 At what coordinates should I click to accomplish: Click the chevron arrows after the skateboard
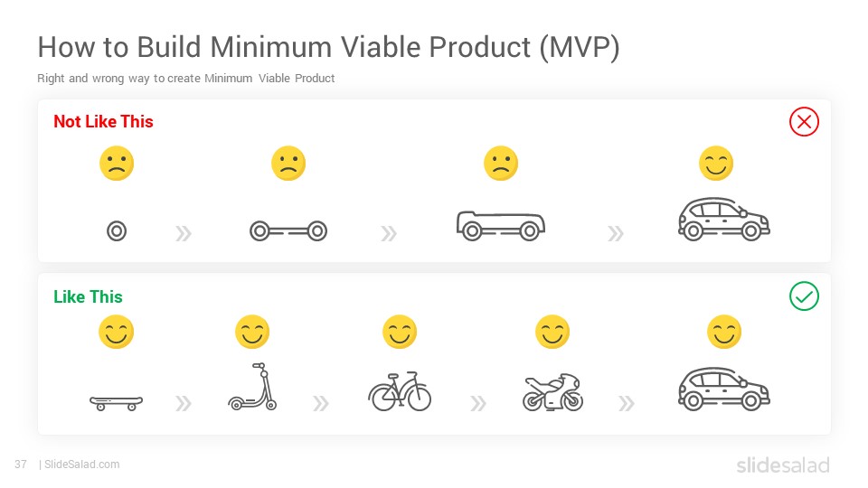coord(184,403)
